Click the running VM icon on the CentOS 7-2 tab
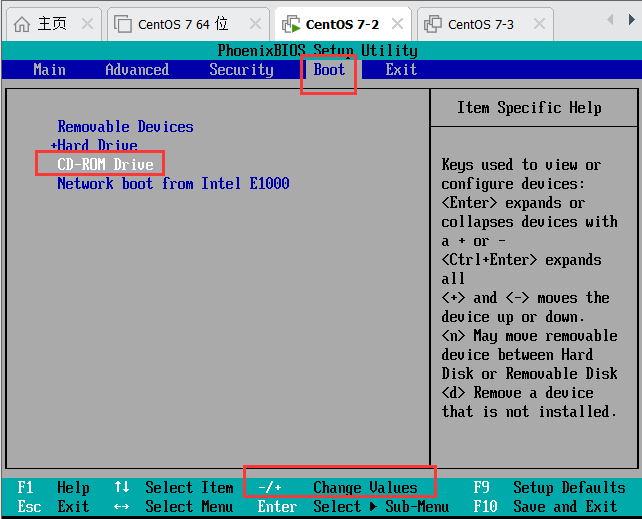642x519 pixels. click(291, 24)
